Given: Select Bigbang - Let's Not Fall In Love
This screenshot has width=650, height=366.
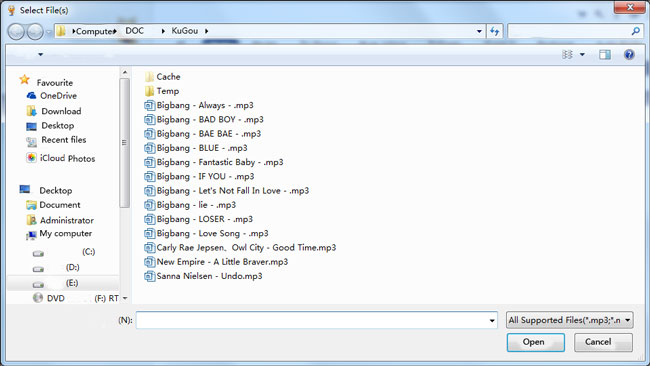Looking at the screenshot, I should tap(226, 191).
